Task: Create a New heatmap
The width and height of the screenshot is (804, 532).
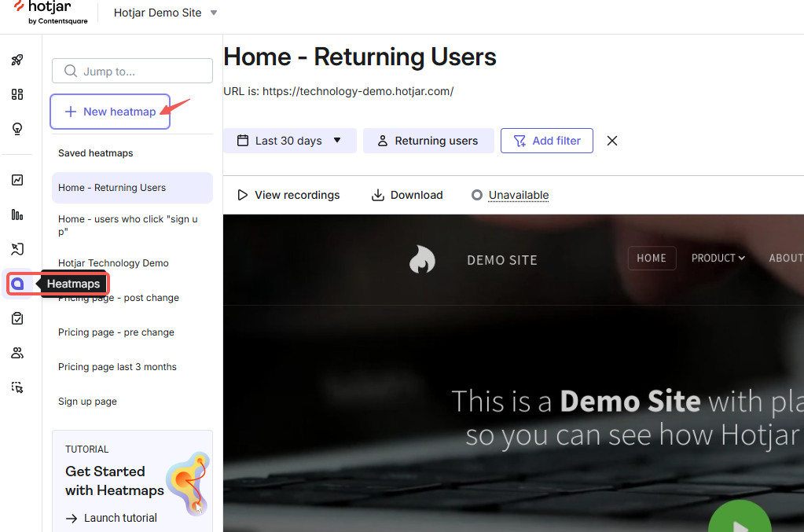Action: pyautogui.click(x=110, y=112)
